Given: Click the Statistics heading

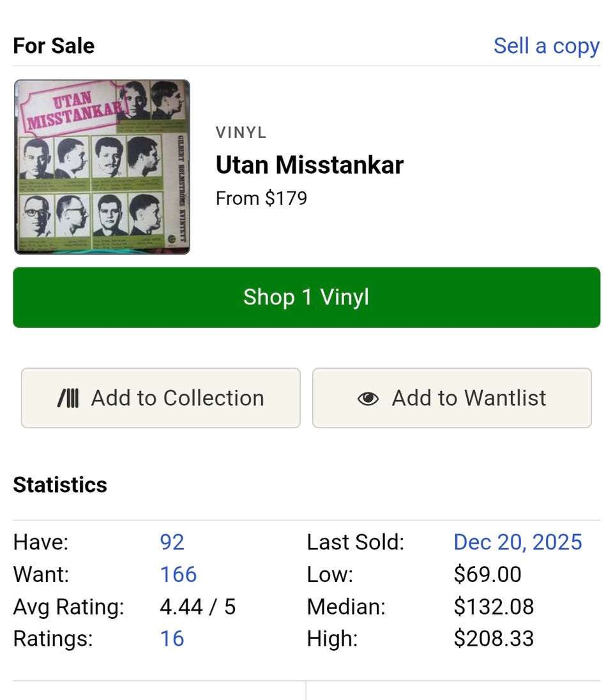Looking at the screenshot, I should click(60, 485).
